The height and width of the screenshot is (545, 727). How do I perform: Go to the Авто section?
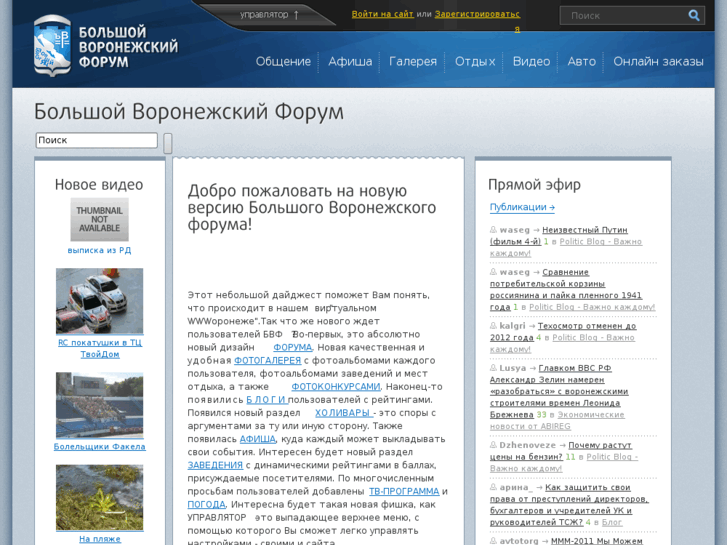[x=581, y=61]
